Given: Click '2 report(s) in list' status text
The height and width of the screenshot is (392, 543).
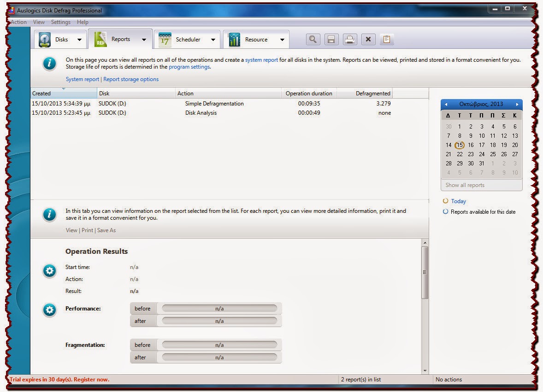Looking at the screenshot, I should tap(361, 380).
